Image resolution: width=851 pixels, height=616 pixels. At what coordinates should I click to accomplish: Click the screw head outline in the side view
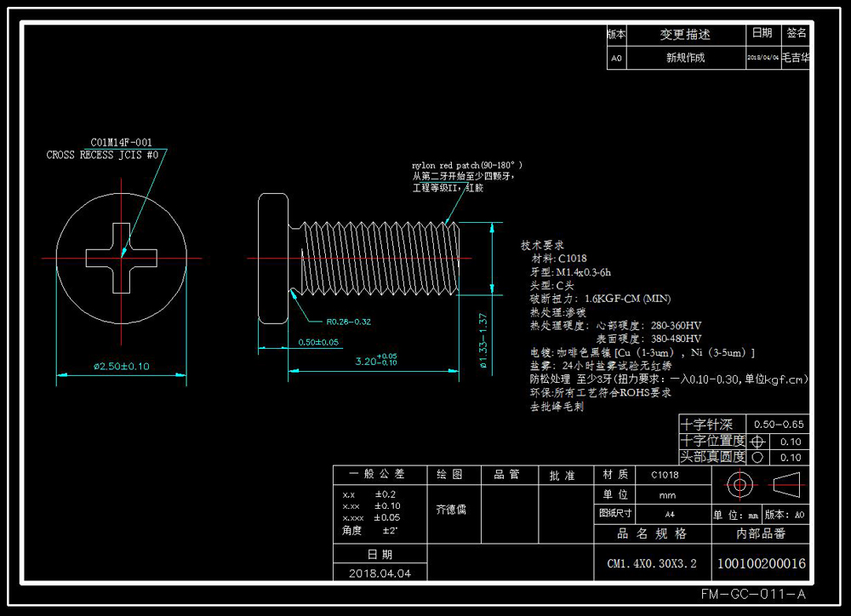pos(273,259)
